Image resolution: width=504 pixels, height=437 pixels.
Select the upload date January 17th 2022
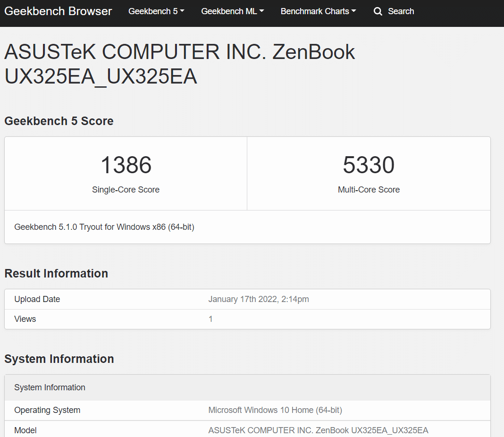coord(259,299)
